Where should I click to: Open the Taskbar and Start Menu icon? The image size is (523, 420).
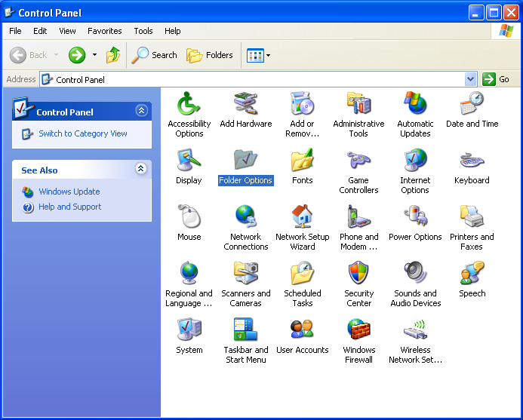point(245,330)
